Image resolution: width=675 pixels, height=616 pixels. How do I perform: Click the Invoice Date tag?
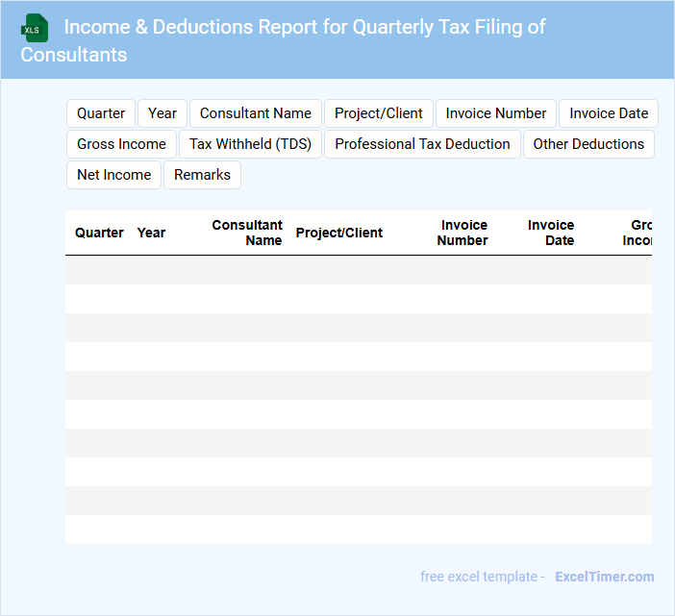point(609,113)
